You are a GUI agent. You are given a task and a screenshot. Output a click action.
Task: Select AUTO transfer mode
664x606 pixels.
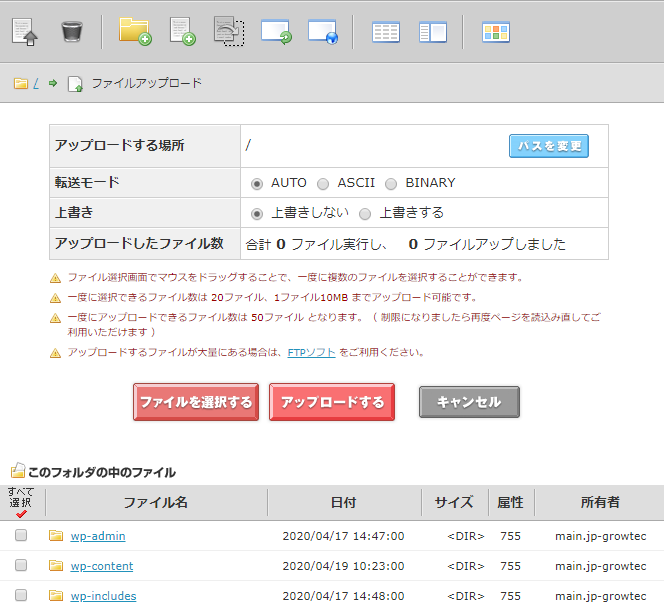257,184
